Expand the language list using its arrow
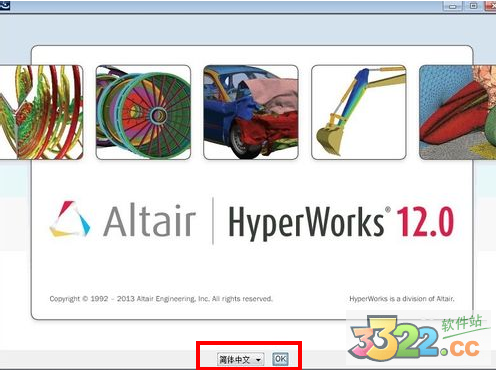 point(258,360)
